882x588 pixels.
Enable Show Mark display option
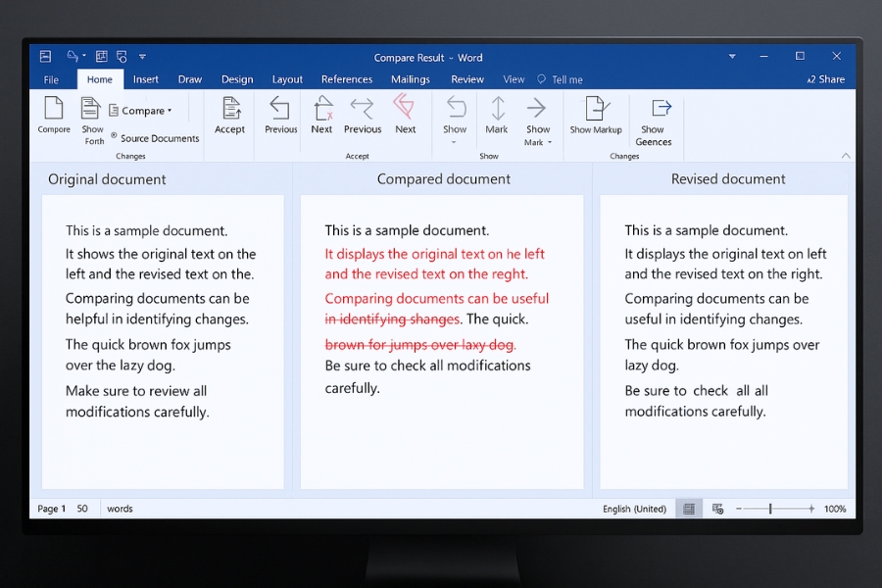click(537, 116)
